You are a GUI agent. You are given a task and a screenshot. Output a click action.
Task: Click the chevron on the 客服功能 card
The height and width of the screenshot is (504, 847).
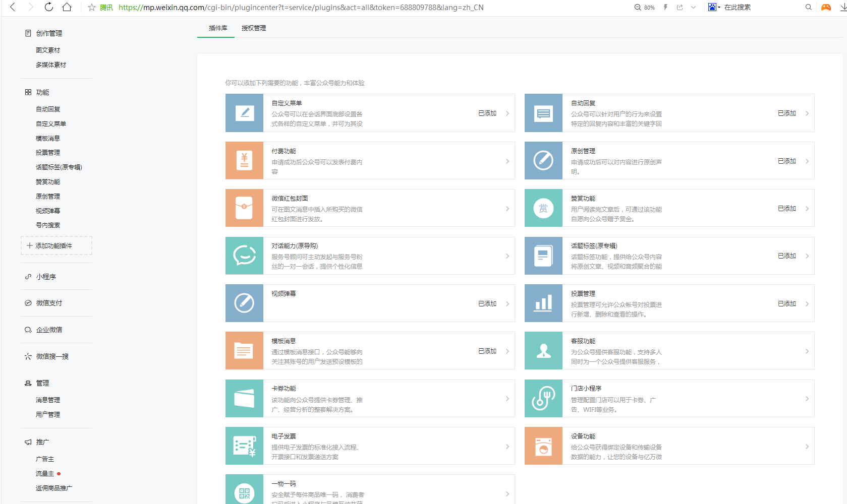[807, 351]
